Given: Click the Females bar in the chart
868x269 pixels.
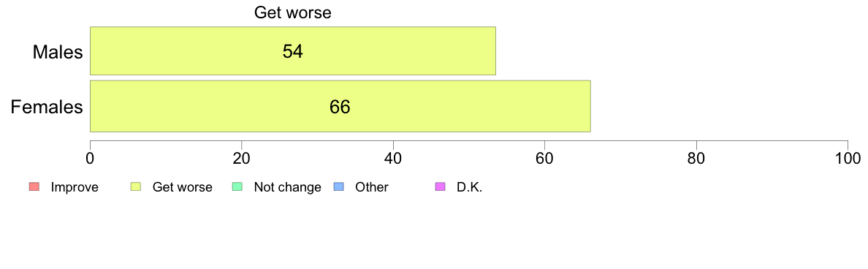Looking at the screenshot, I should [x=340, y=106].
